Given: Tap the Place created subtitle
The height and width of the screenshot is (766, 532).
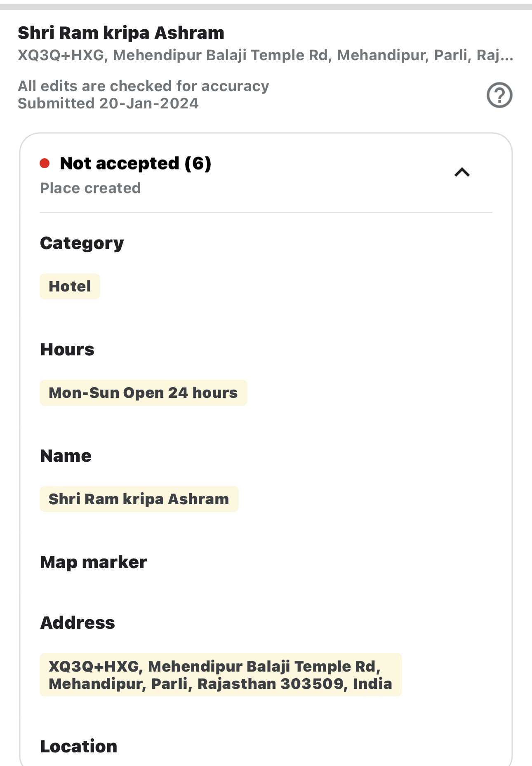Looking at the screenshot, I should [90, 188].
